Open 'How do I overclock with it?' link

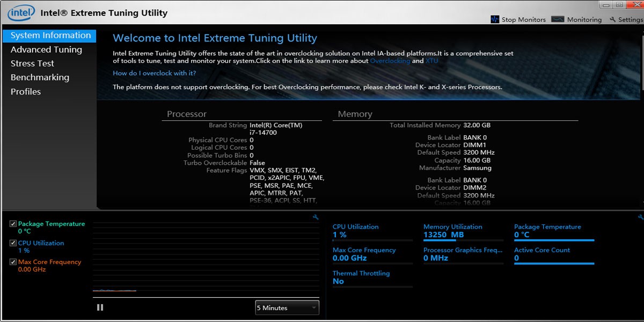pos(154,73)
